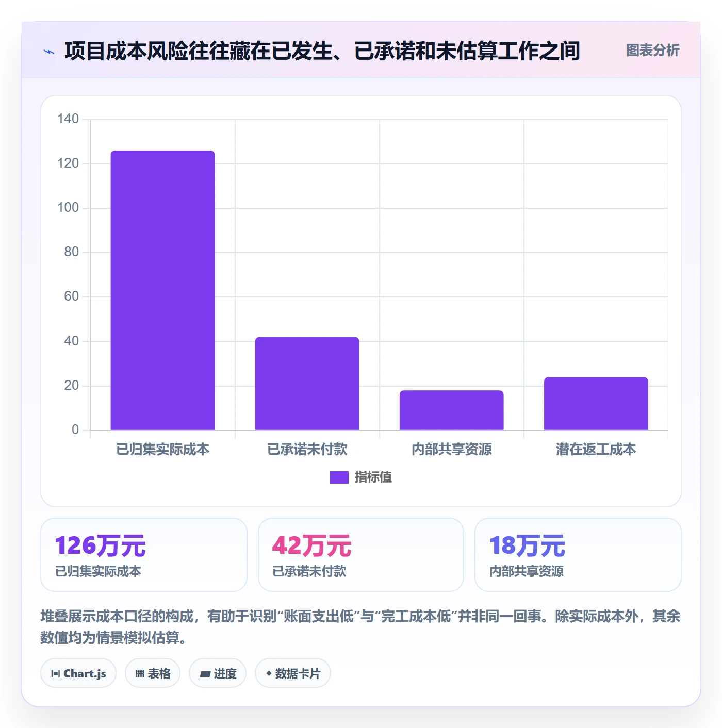The width and height of the screenshot is (722, 728).
Task: Click the x-axis label 已承诺未付款
Action: 307,450
